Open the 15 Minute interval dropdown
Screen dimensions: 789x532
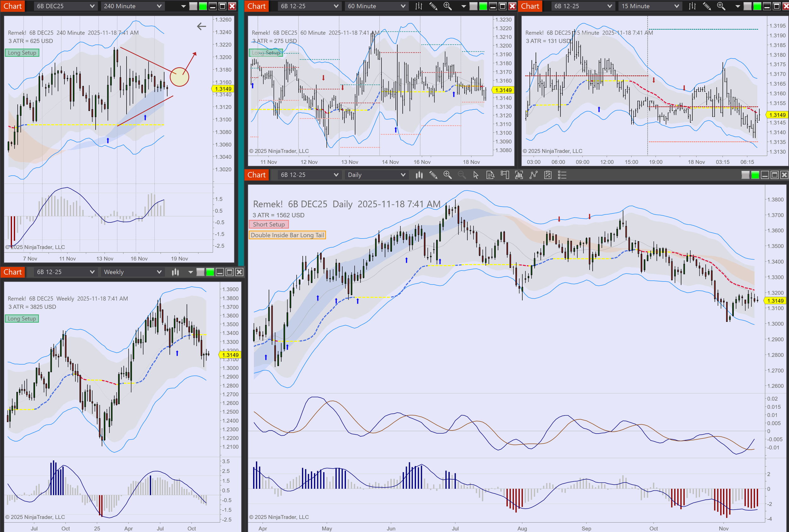point(650,6)
